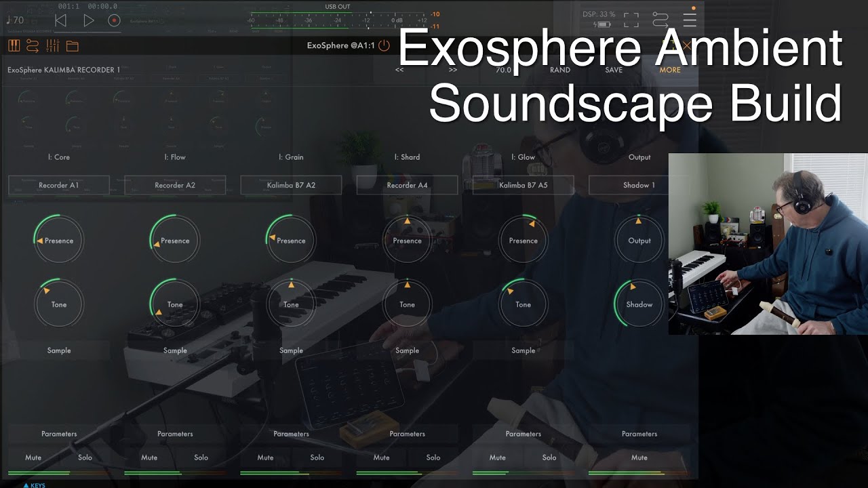
Task: Open the folder browser icon
Action: click(72, 46)
